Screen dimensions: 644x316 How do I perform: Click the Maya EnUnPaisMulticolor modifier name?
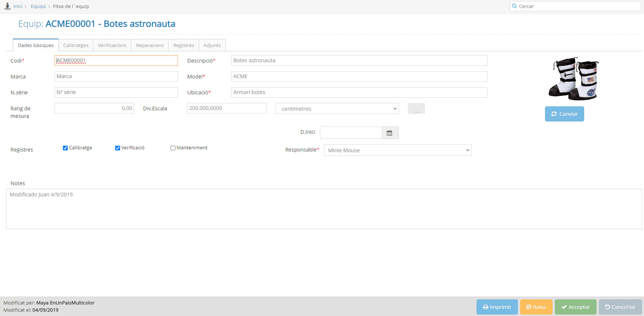65,303
